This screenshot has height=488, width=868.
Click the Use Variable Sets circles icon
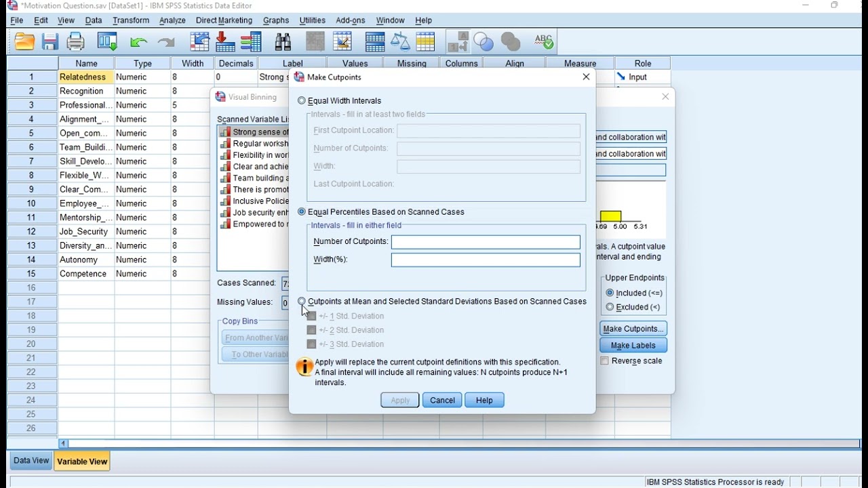pyautogui.click(x=484, y=42)
